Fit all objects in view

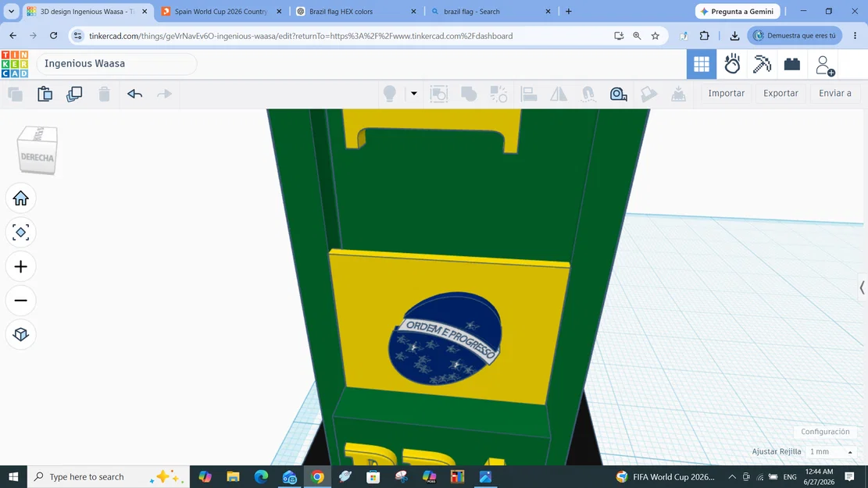point(20,233)
